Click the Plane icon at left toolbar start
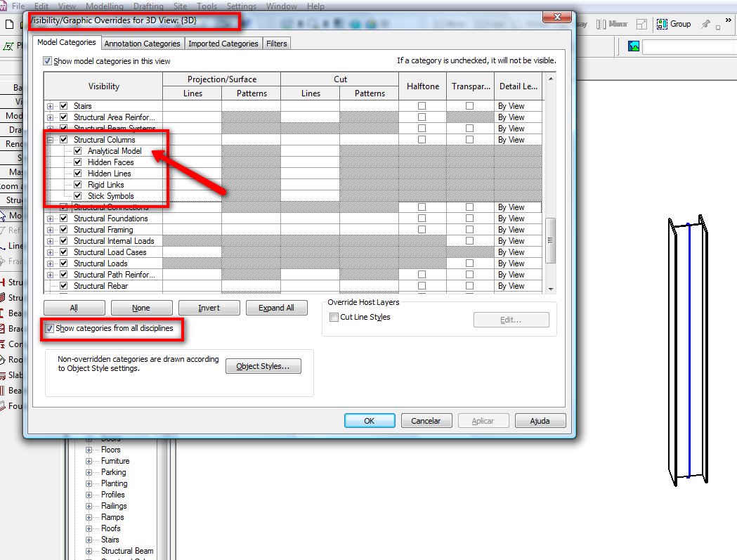 8,46
